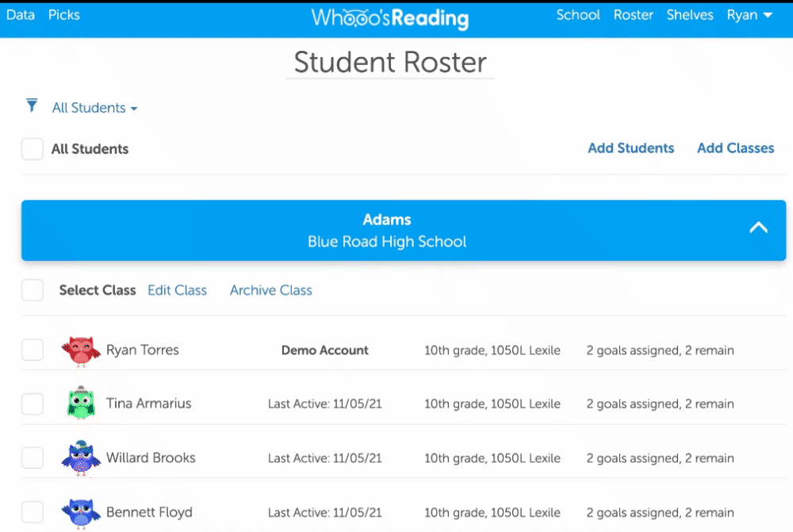Image resolution: width=793 pixels, height=532 pixels.
Task: Click Bennett Floyd's blue owl avatar
Action: (x=81, y=511)
